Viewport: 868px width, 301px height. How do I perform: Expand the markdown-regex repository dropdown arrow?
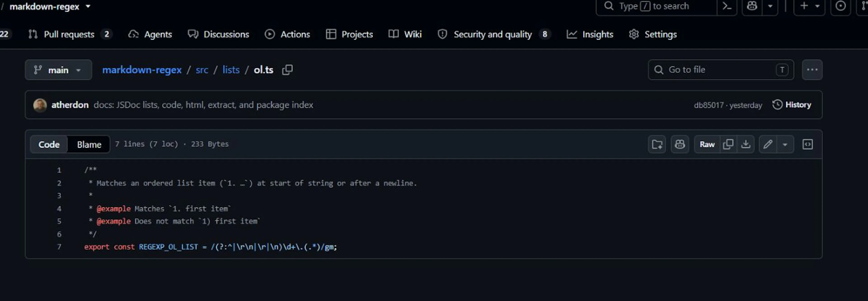tap(88, 6)
